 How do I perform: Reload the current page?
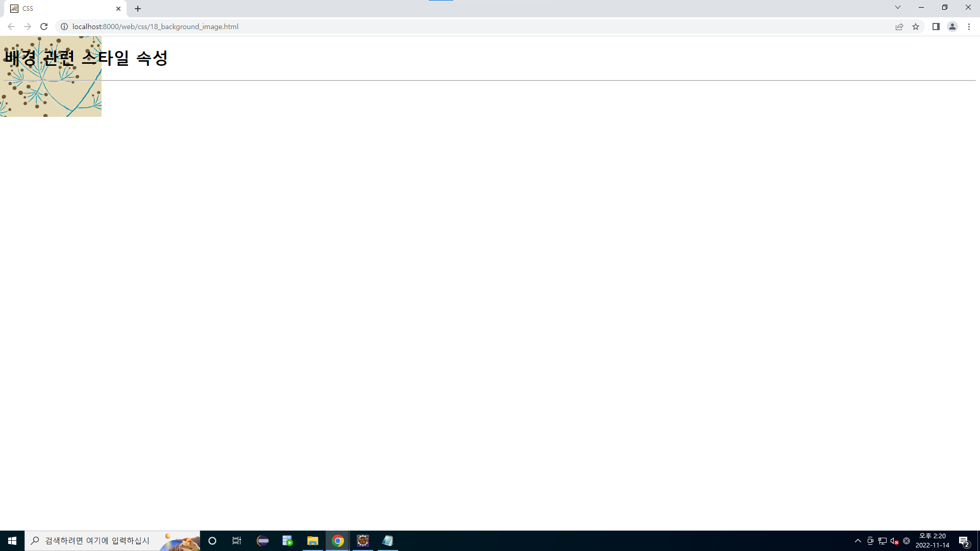point(44,27)
